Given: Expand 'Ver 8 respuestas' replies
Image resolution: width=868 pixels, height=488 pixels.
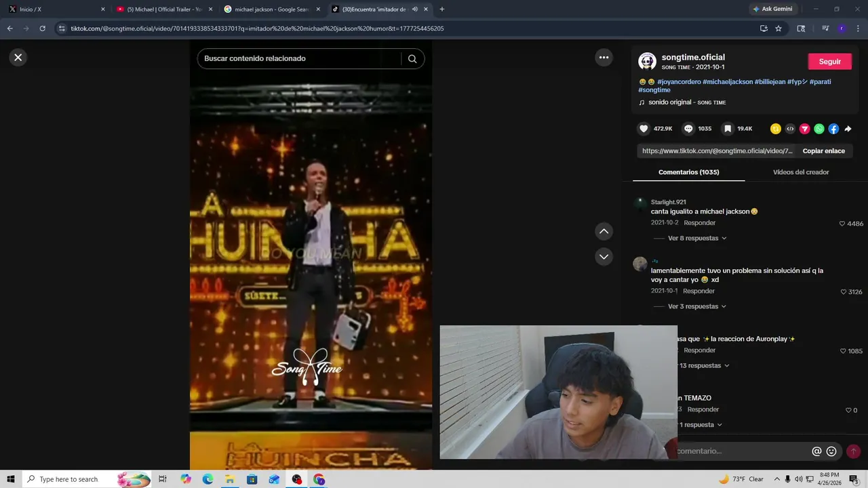Looking at the screenshot, I should (697, 239).
